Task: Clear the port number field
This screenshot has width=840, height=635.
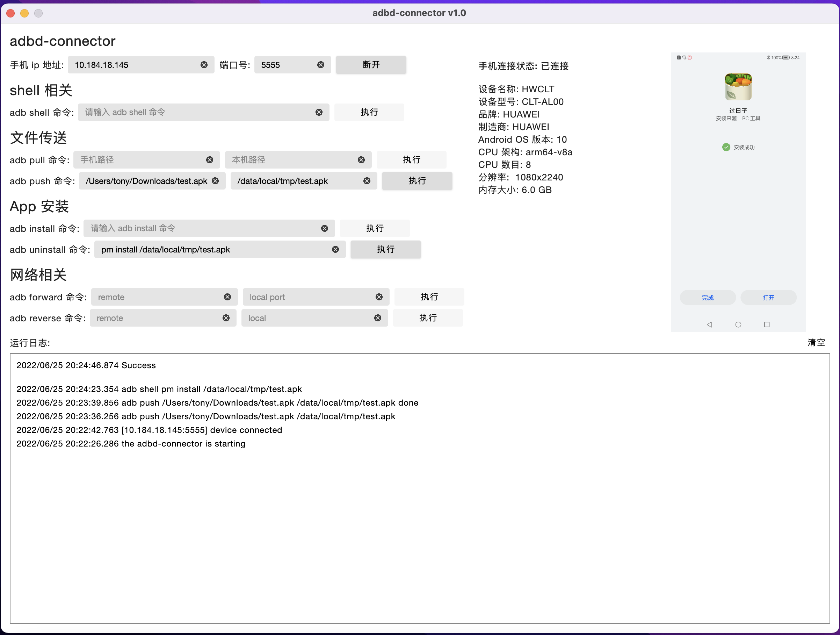Action: [320, 65]
